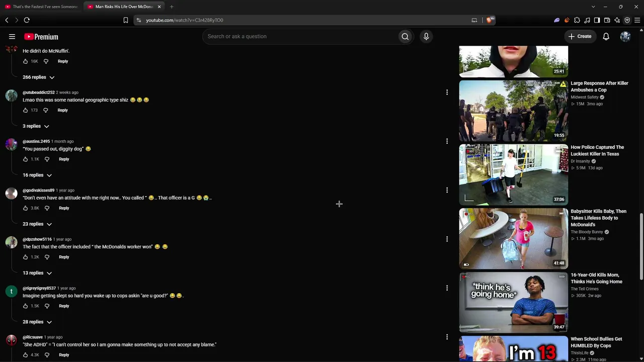Like @Ricsuave's "She ADHD" comment
Image resolution: width=644 pixels, height=362 pixels.
[x=25, y=355]
